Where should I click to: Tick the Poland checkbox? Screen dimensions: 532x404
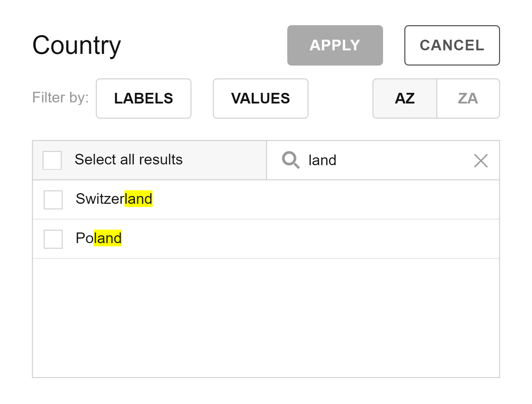pyautogui.click(x=53, y=239)
